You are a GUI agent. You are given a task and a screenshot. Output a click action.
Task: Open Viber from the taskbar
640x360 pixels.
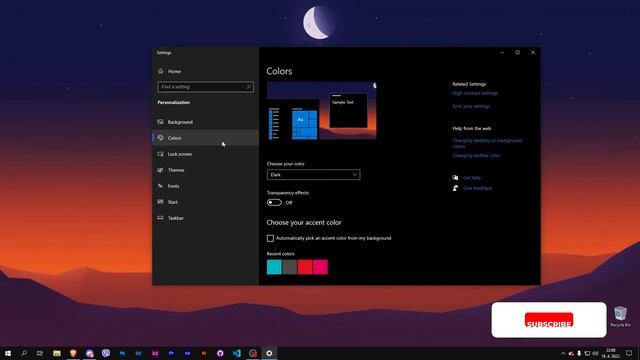coord(106,353)
